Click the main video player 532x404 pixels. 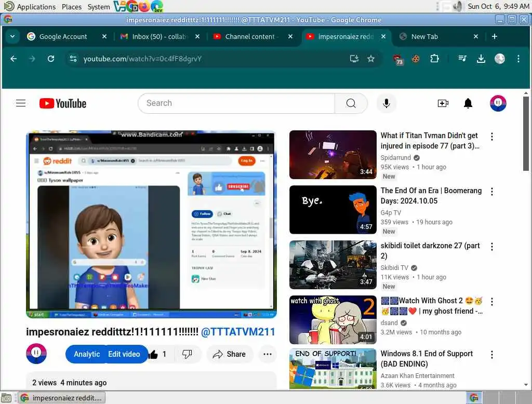pos(151,224)
